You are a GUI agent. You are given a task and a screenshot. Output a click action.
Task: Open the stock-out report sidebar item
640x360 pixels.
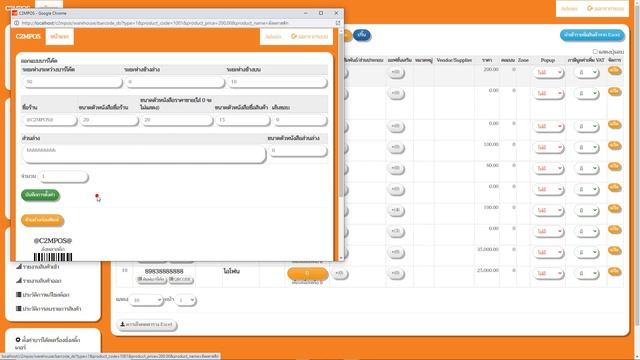[x=39, y=281]
